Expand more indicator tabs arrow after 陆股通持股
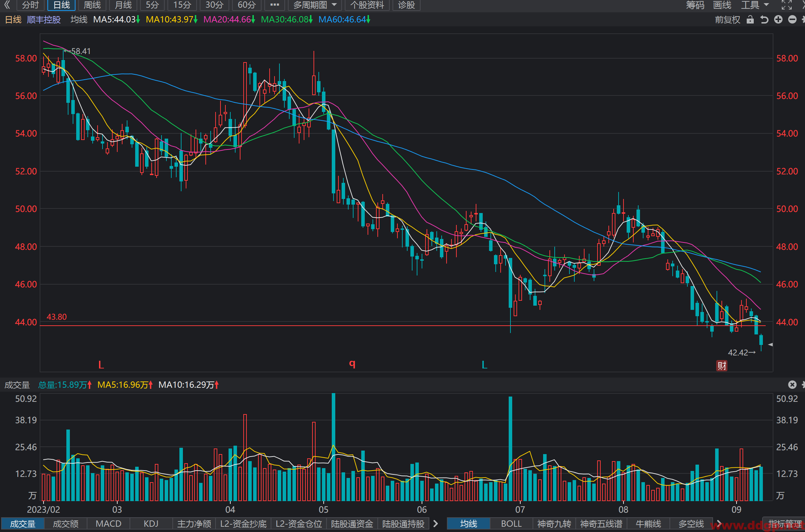Image resolution: width=805 pixels, height=532 pixels. tap(436, 524)
